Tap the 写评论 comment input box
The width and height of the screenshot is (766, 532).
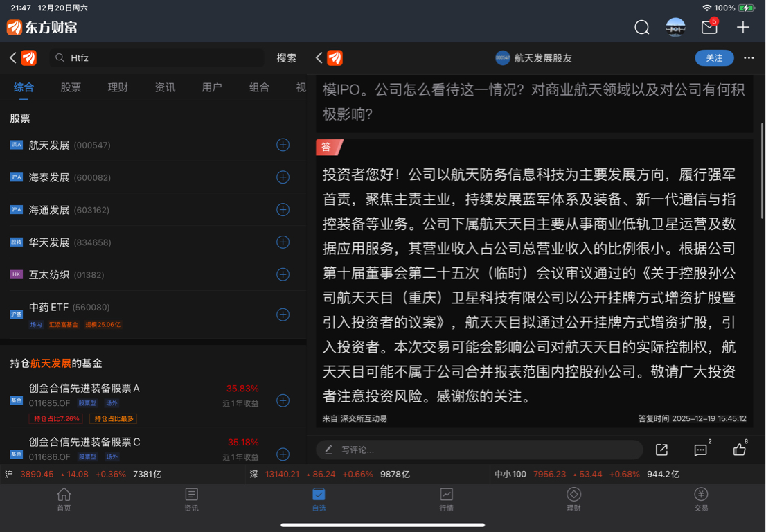click(x=479, y=450)
